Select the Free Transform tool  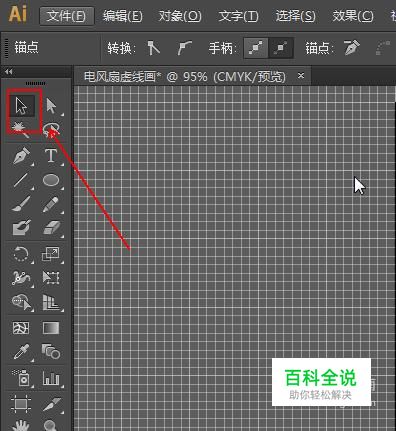[x=51, y=278]
